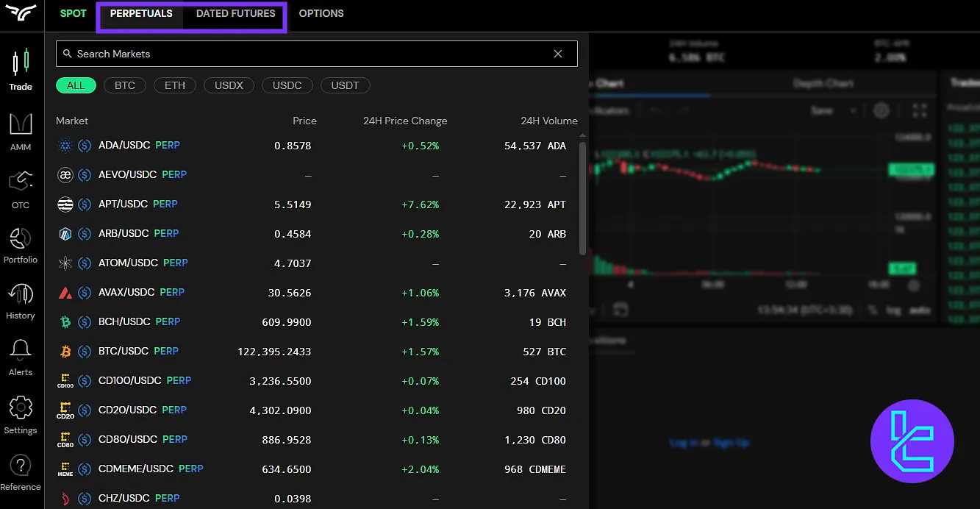
Task: Switch to the DATED FUTURES tab
Action: tap(235, 13)
